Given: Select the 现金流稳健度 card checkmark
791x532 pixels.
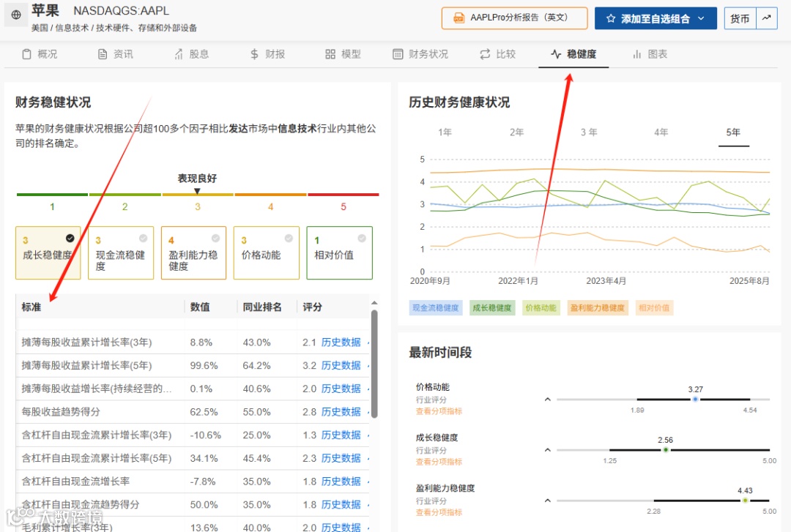Looking at the screenshot, I should (x=144, y=238).
